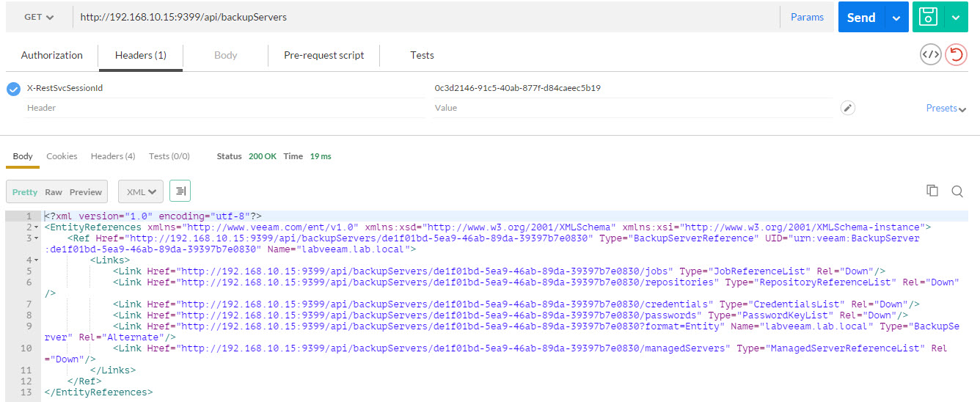This screenshot has height=402, width=980.
Task: Click the request URL input field
Action: (x=425, y=17)
